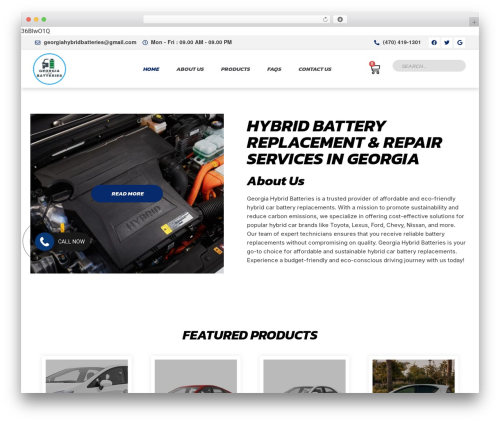Open the FAQs menu item
The height and width of the screenshot is (423, 500).
[274, 69]
